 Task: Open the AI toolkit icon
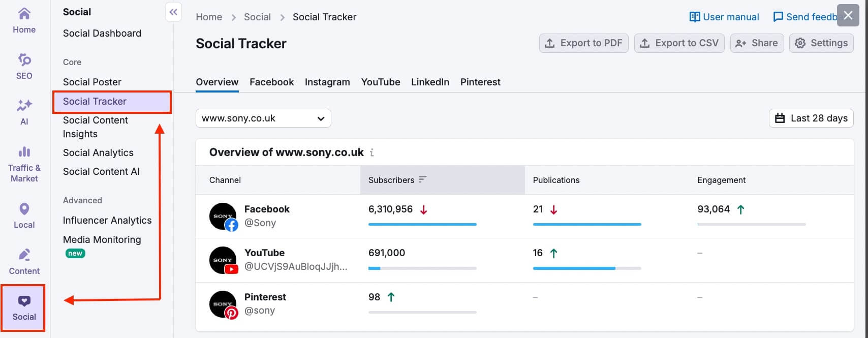click(x=24, y=112)
